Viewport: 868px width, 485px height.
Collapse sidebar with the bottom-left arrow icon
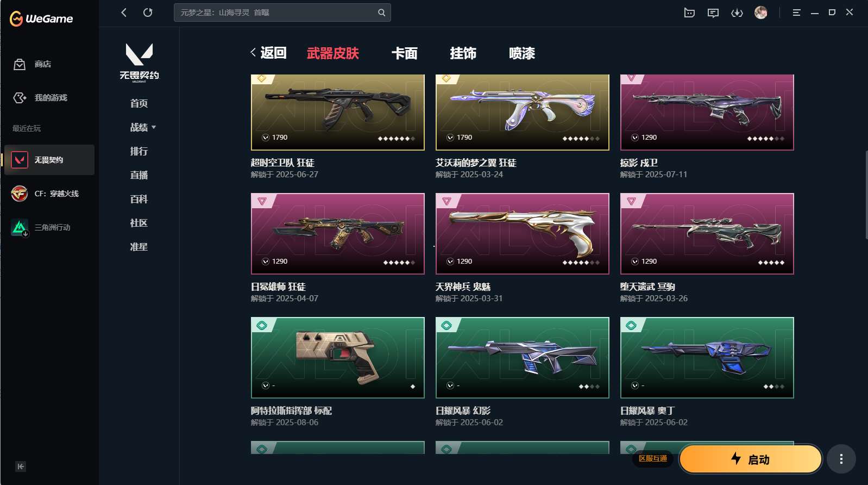point(21,467)
